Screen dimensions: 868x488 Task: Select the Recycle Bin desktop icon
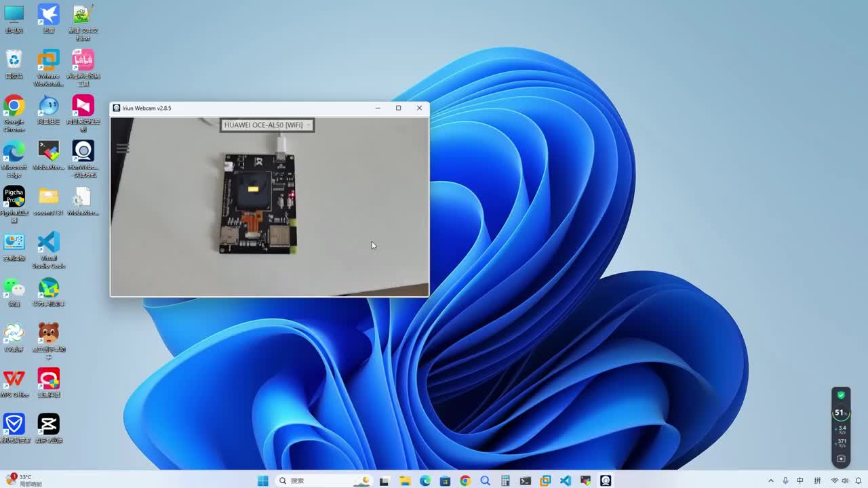(x=14, y=64)
